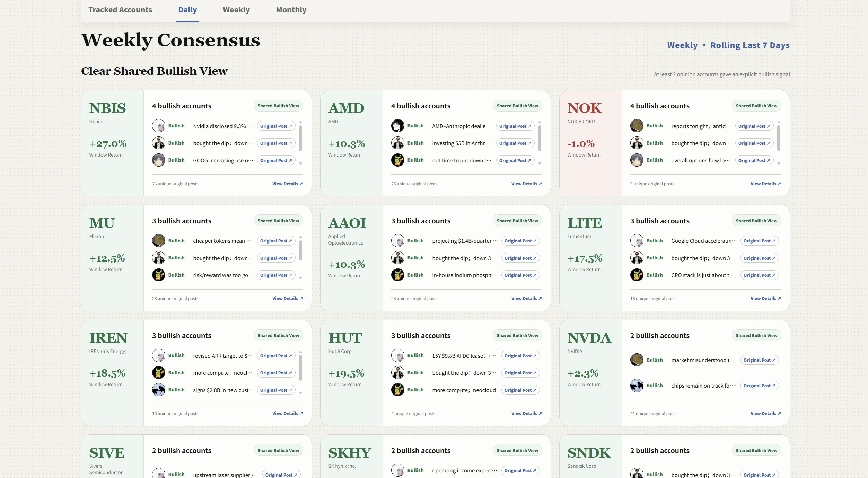The width and height of the screenshot is (868, 478).
Task: Select the Tracked Accounts tab
Action: (x=120, y=10)
